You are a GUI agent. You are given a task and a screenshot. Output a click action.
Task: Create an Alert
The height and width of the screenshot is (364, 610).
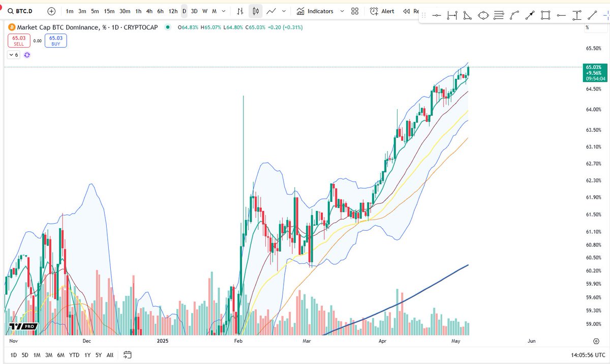[381, 11]
